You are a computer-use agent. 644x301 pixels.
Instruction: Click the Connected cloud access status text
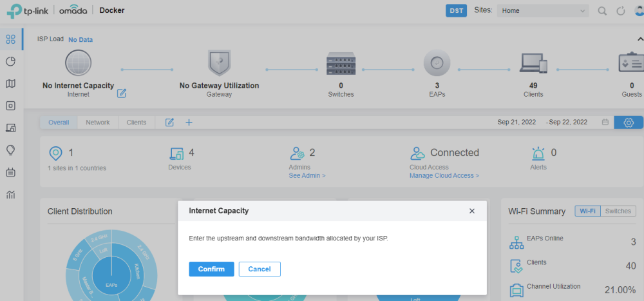(455, 153)
